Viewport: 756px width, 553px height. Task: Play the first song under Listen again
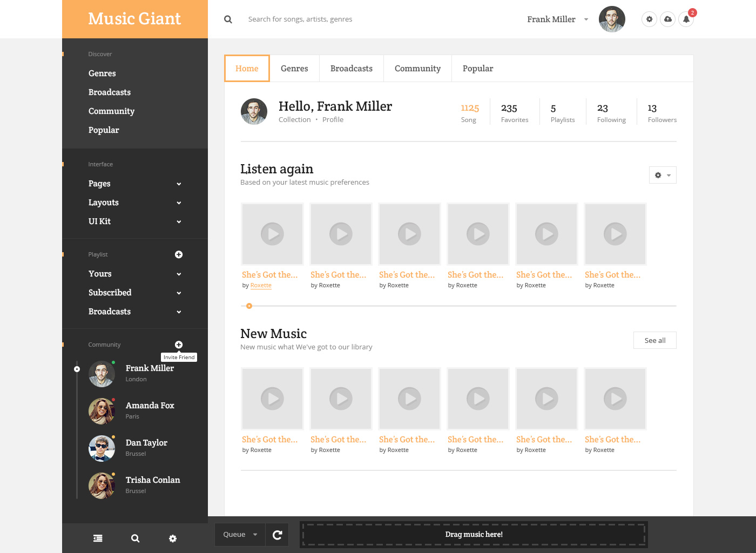point(272,234)
